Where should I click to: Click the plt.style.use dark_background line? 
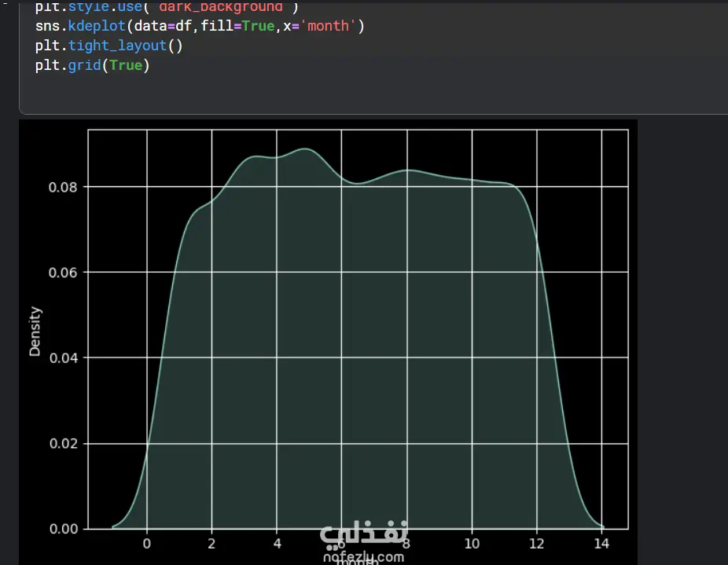[167, 7]
